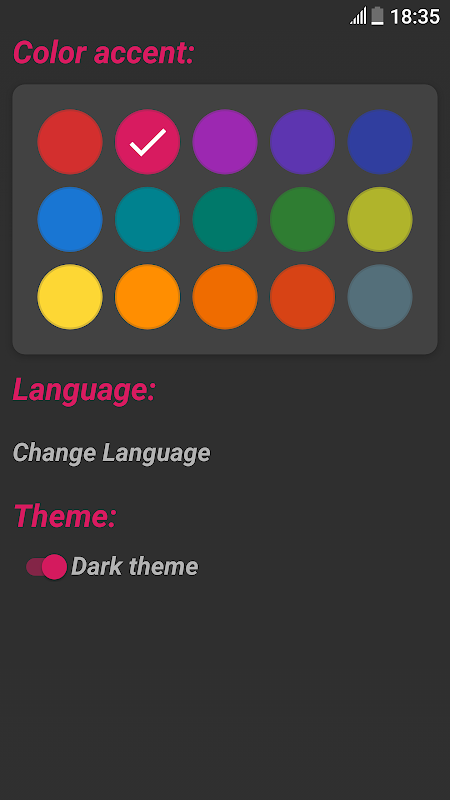Pick the deep violet accent color
This screenshot has height=800, width=450.
303,142
